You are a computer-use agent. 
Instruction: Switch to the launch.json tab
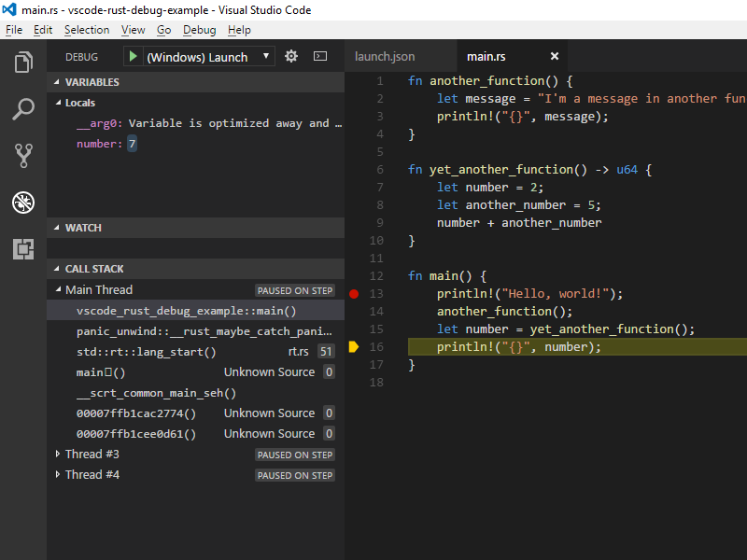pos(385,57)
